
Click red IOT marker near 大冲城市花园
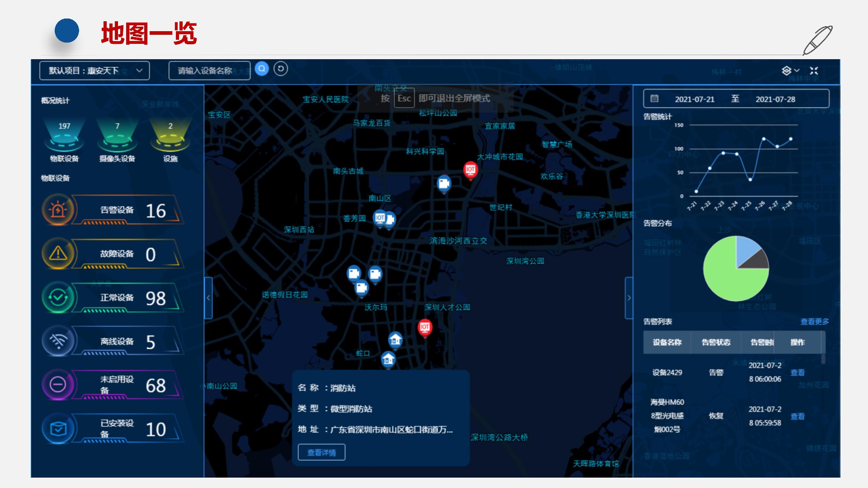[471, 169]
